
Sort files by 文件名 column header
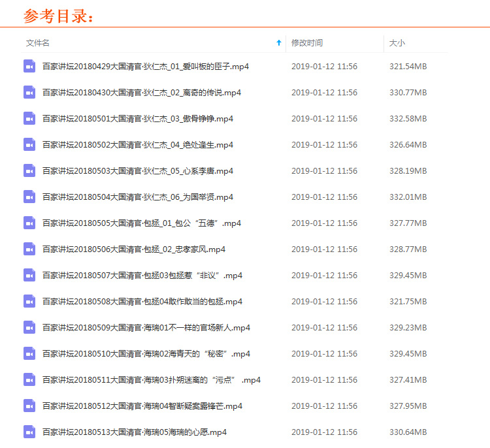[38, 43]
